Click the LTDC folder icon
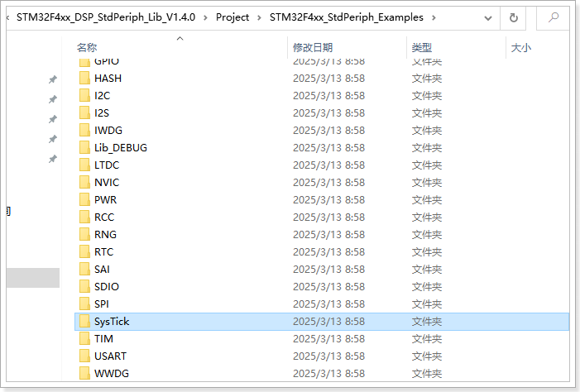 84,165
